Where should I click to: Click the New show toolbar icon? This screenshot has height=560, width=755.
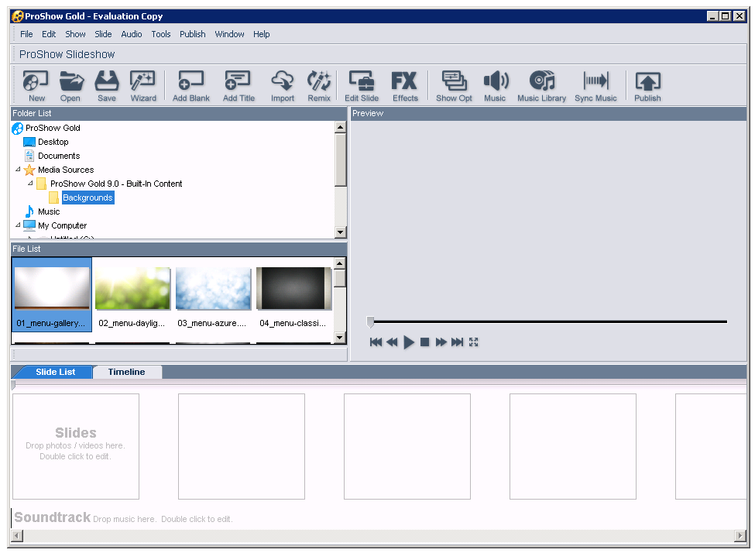click(x=36, y=86)
